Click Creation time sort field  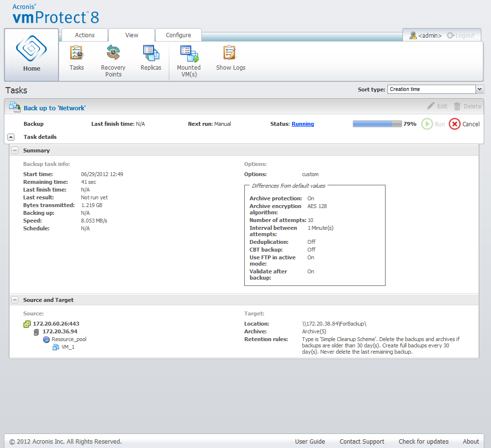tap(431, 89)
